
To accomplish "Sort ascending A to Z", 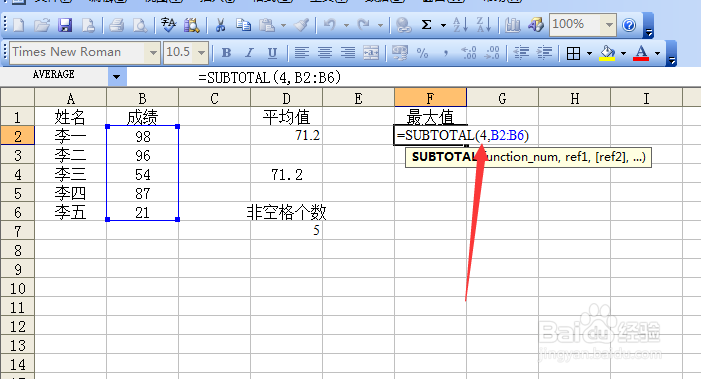I will pos(460,25).
